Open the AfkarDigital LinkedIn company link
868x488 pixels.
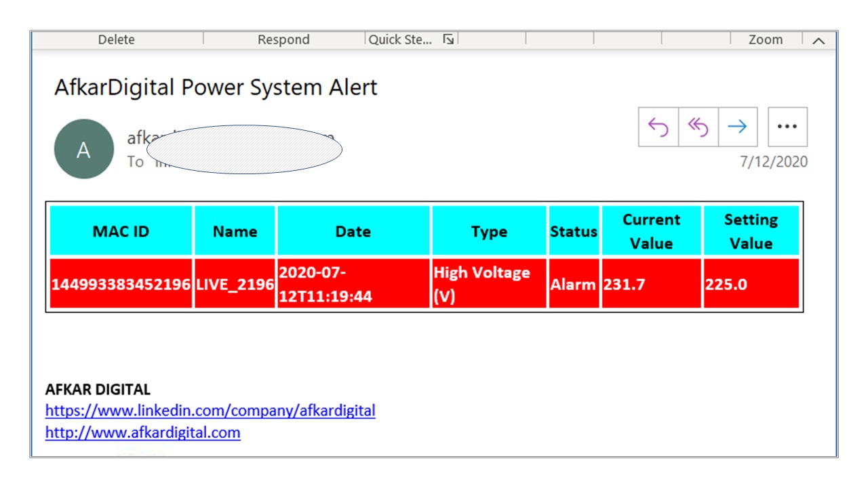(210, 410)
